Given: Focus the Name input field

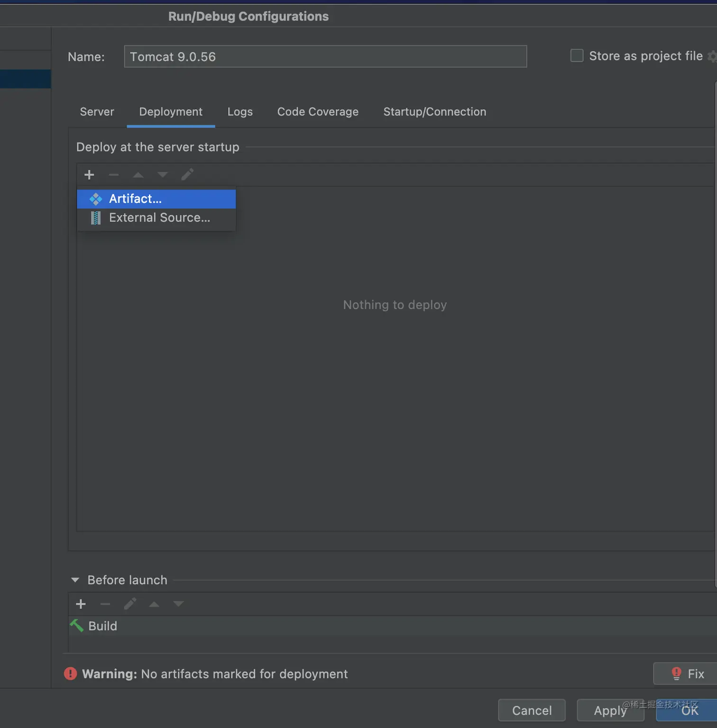Looking at the screenshot, I should pos(325,56).
